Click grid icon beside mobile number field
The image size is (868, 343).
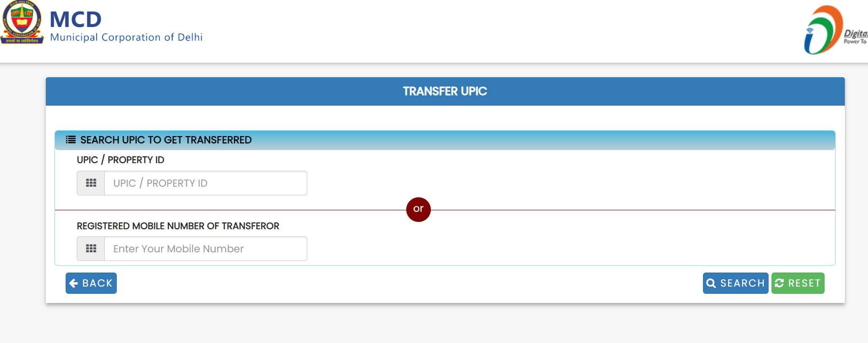pos(91,249)
